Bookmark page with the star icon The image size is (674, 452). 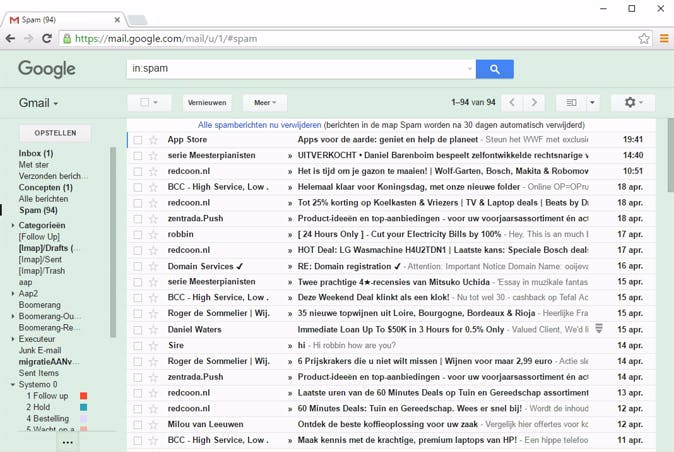pos(643,39)
